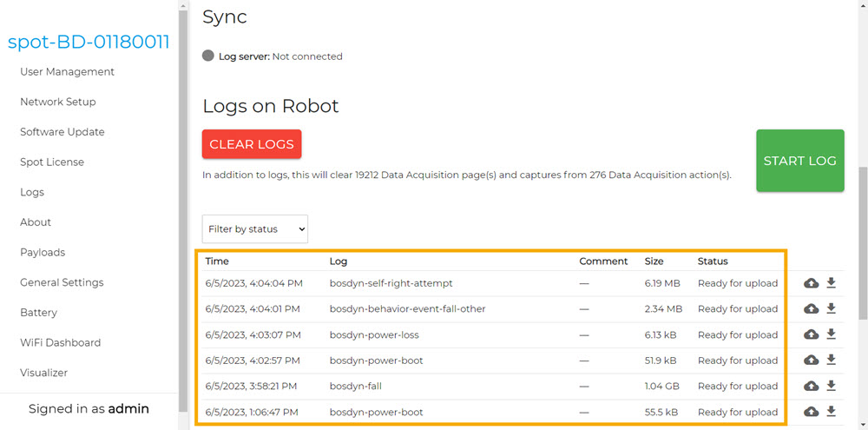Open the Software Update section
868x430 pixels.
click(62, 132)
